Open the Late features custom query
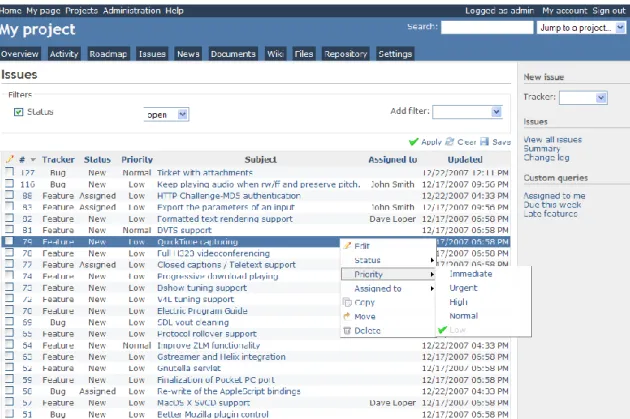This screenshot has height=419, width=630. (550, 214)
